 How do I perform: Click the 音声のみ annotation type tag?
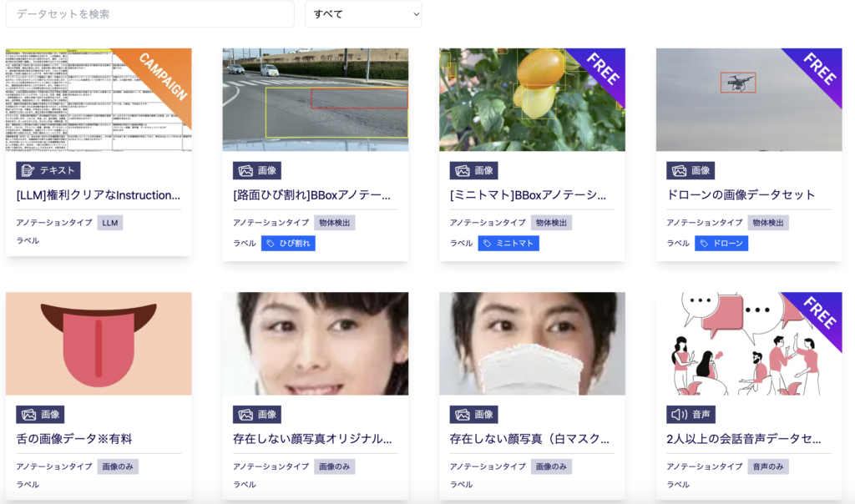(x=768, y=466)
